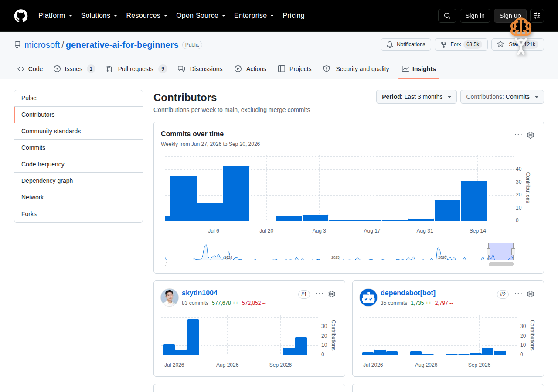Image resolution: width=558 pixels, height=392 pixels.
Task: Click the Sign in button
Action: tap(475, 16)
